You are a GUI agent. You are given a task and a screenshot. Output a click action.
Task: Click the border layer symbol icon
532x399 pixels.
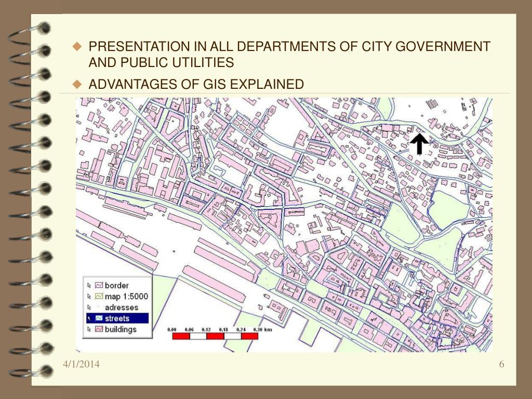tap(99, 285)
